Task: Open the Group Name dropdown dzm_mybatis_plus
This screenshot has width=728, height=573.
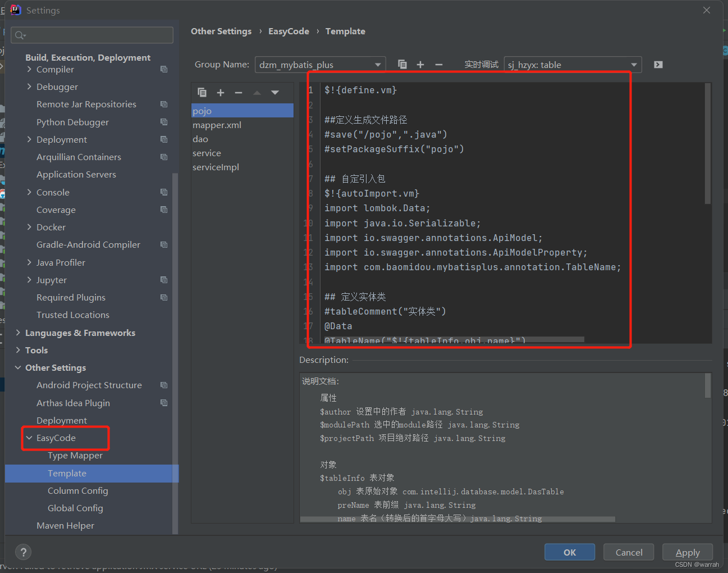Action: (x=320, y=65)
